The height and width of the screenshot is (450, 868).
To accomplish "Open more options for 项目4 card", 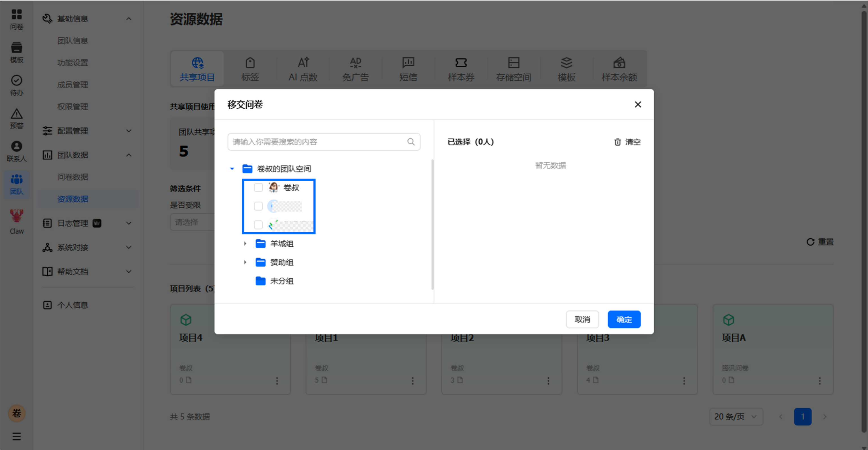I will pos(277,380).
